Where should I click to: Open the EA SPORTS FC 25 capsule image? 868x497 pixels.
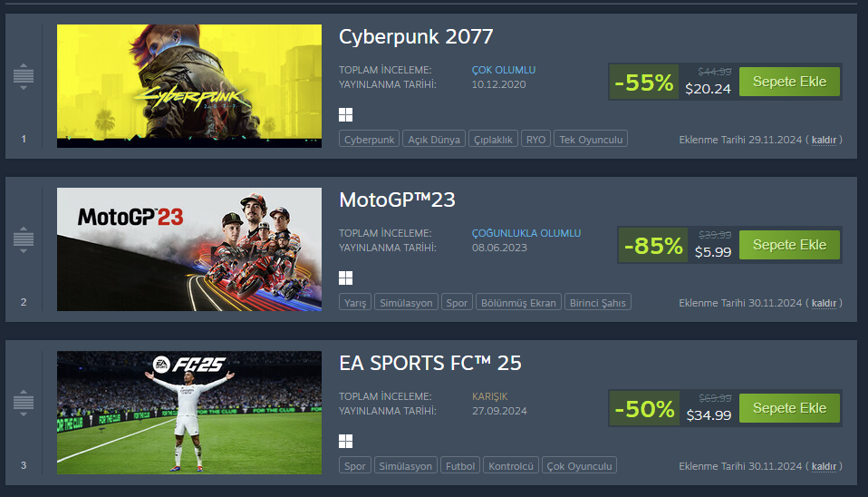pos(189,413)
